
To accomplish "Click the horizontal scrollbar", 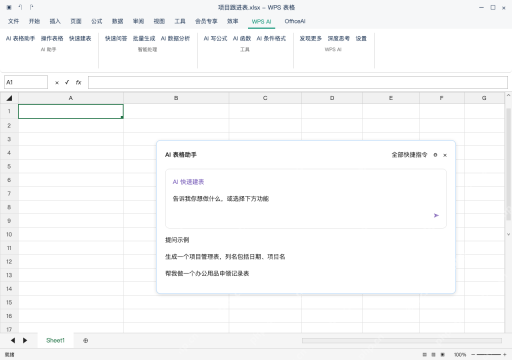I will pyautogui.click(x=402, y=341).
